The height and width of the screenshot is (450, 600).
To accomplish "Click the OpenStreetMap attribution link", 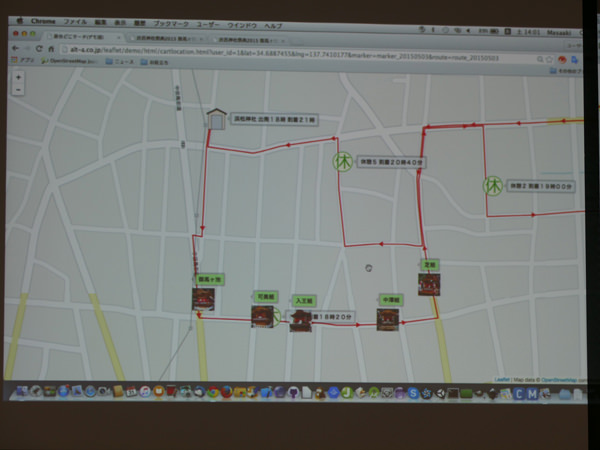I will [x=561, y=380].
